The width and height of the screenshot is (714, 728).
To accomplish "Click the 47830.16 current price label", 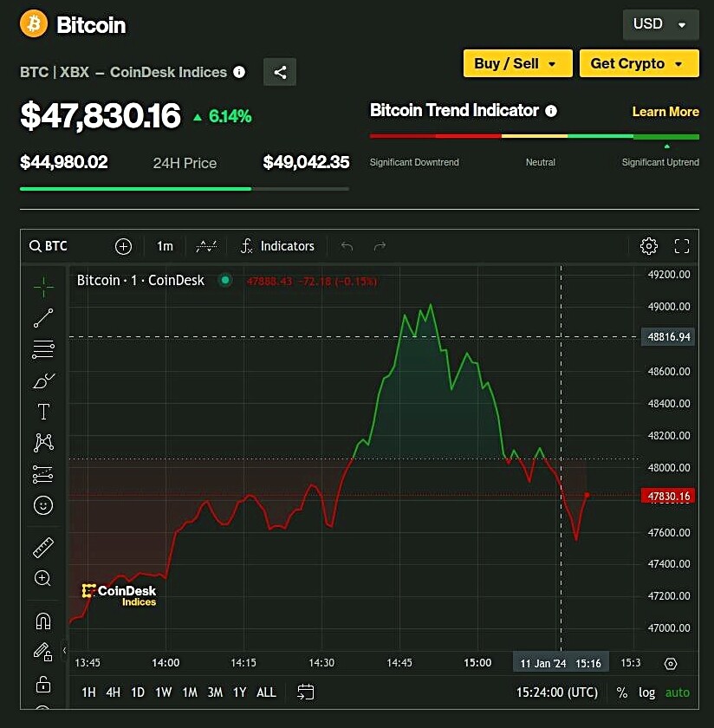I will point(668,496).
